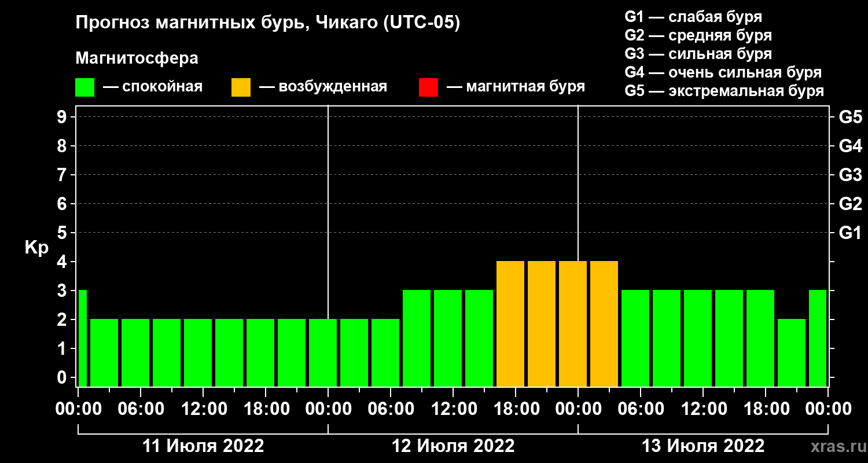This screenshot has height=463, width=868.
Task: Click the '— возбужденная' legend label
Action: (323, 87)
